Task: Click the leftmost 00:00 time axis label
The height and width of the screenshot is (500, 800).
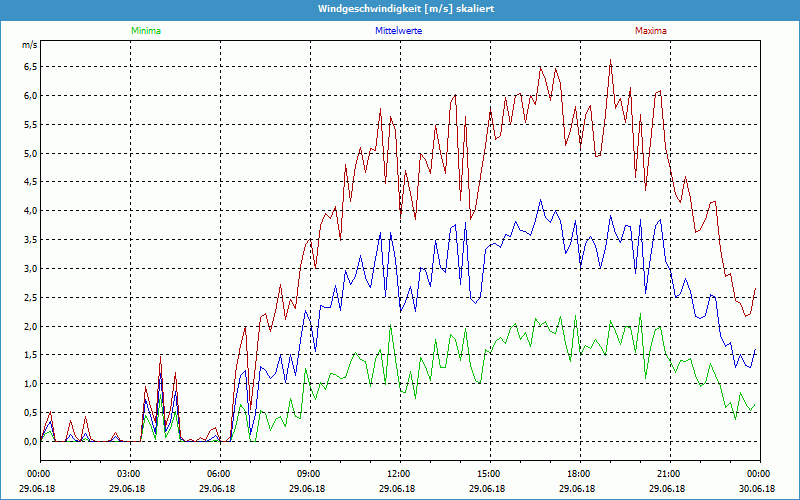Action: [x=38, y=473]
